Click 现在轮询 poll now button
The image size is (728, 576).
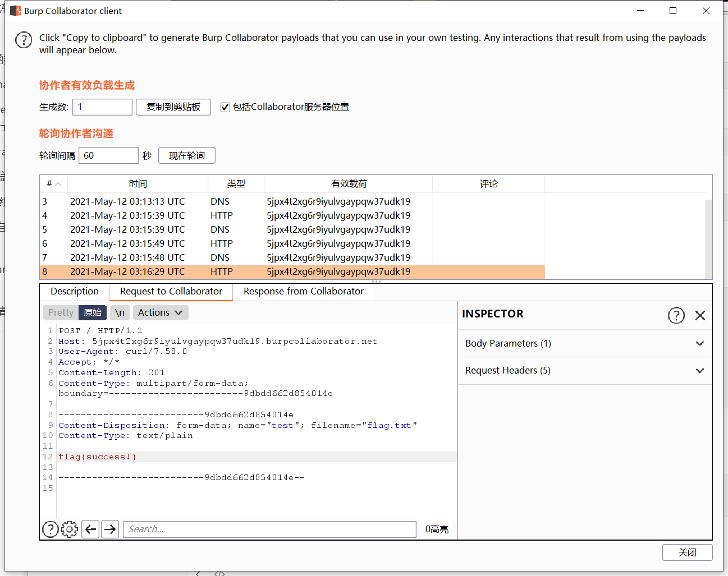pyautogui.click(x=187, y=155)
